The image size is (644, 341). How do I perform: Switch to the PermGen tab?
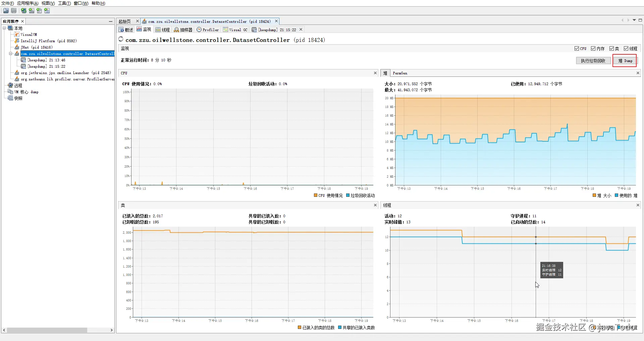(400, 73)
